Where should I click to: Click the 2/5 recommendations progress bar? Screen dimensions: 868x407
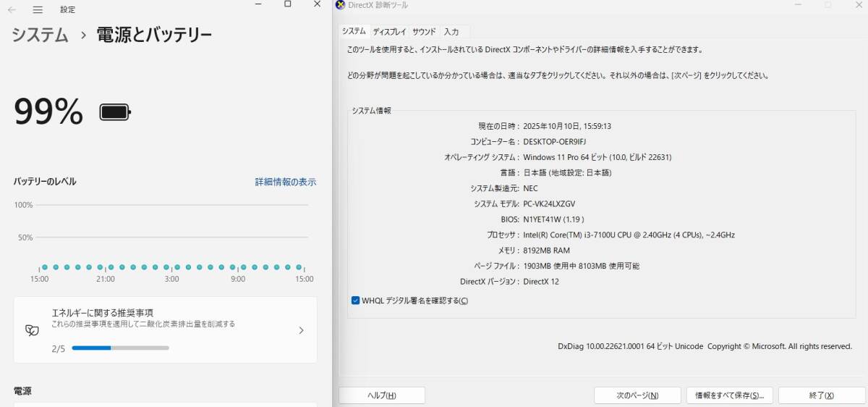coord(121,348)
